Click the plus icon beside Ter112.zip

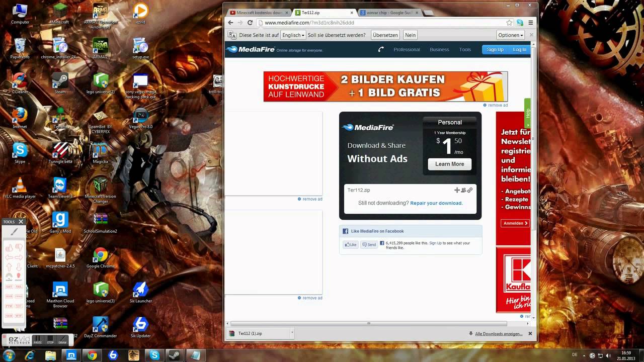coord(457,190)
